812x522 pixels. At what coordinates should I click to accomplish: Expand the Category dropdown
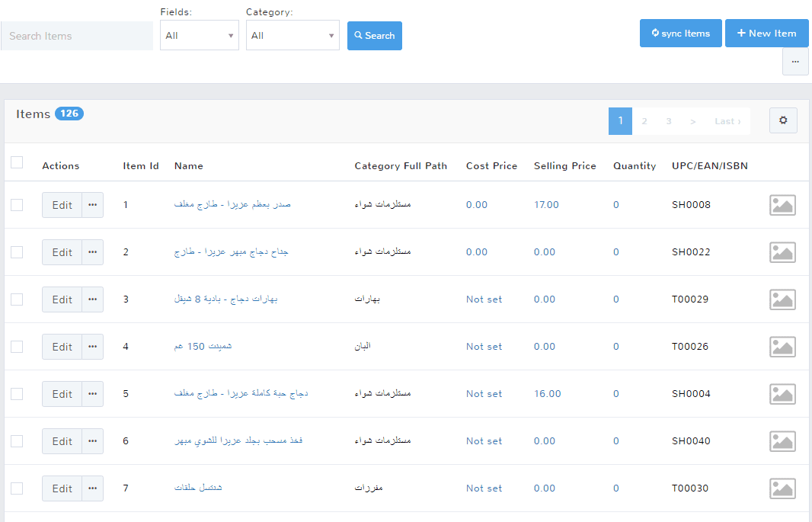(x=293, y=36)
